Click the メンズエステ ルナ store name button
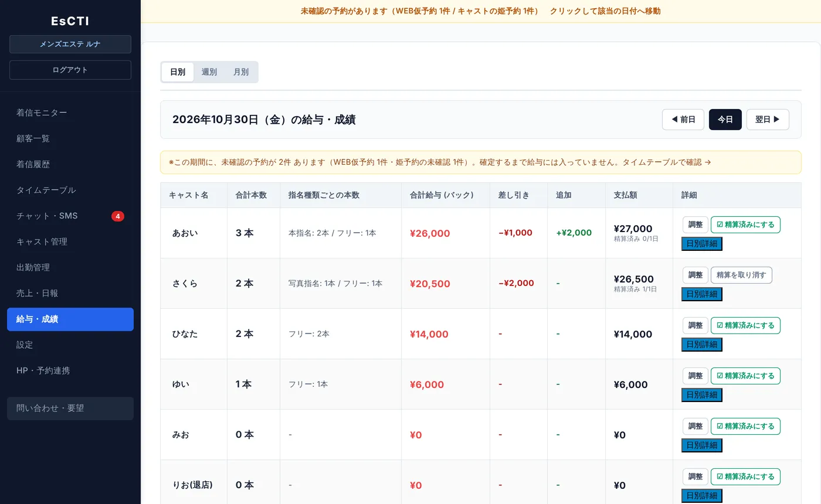 pyautogui.click(x=70, y=44)
